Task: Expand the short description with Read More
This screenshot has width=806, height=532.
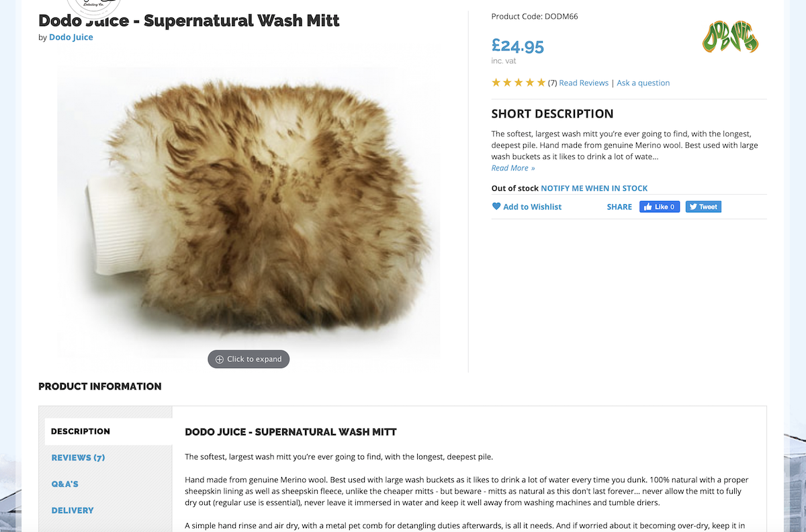Action: pyautogui.click(x=513, y=168)
